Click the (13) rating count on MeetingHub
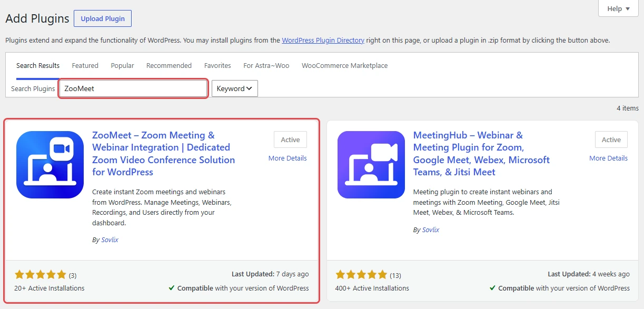Screen dimensions: 644x309 395,275
